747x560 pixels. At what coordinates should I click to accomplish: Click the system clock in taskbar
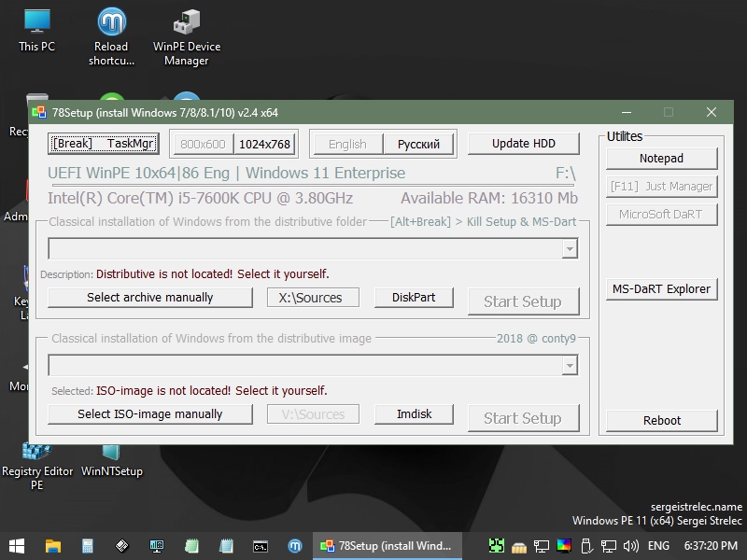click(711, 545)
